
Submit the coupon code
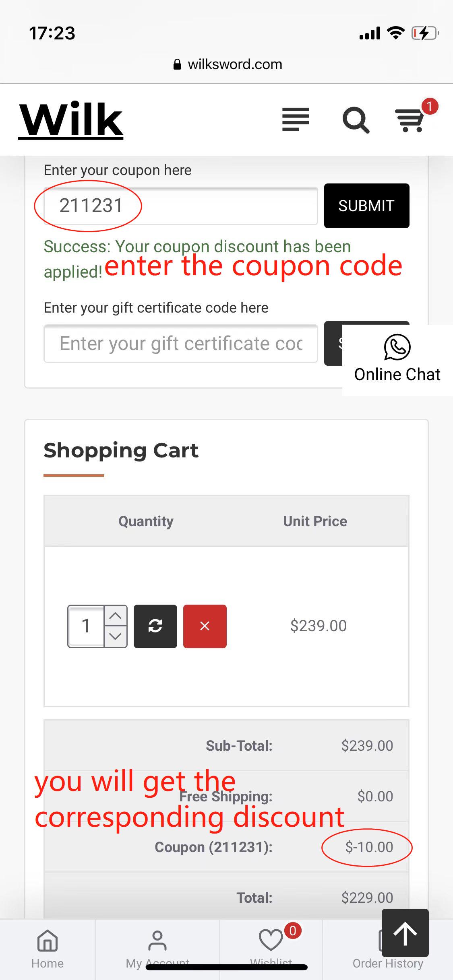pyautogui.click(x=367, y=206)
